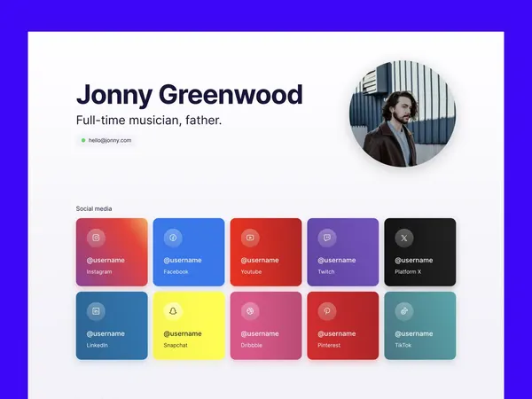Click the round profile photo
The height and width of the screenshot is (399, 532).
403,113
